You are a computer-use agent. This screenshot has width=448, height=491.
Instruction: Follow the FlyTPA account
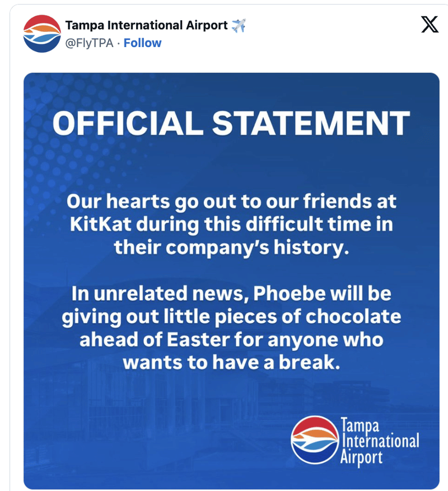[x=142, y=43]
